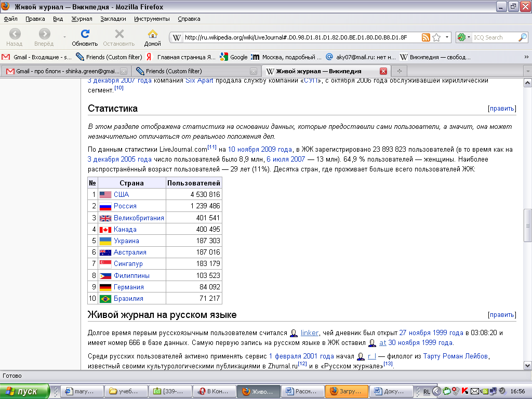Open the Сингапур country link
The height and width of the screenshot is (399, 532).
128,263
